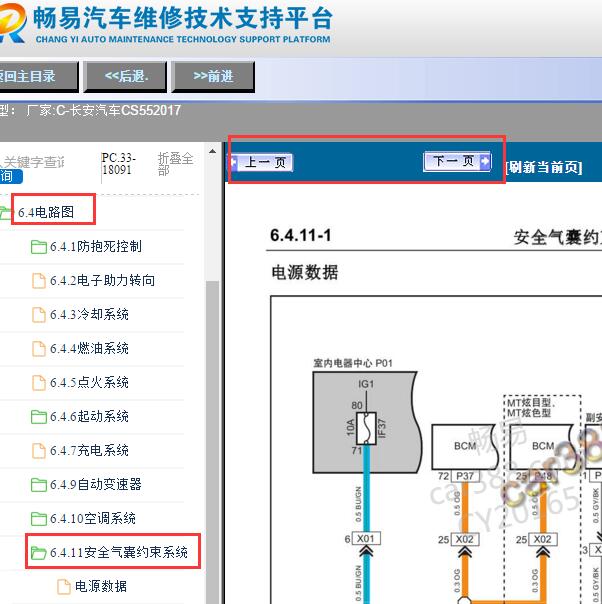The width and height of the screenshot is (602, 604).
Task: Click the 6.4.3冷却系统 page icon
Action: tap(39, 315)
